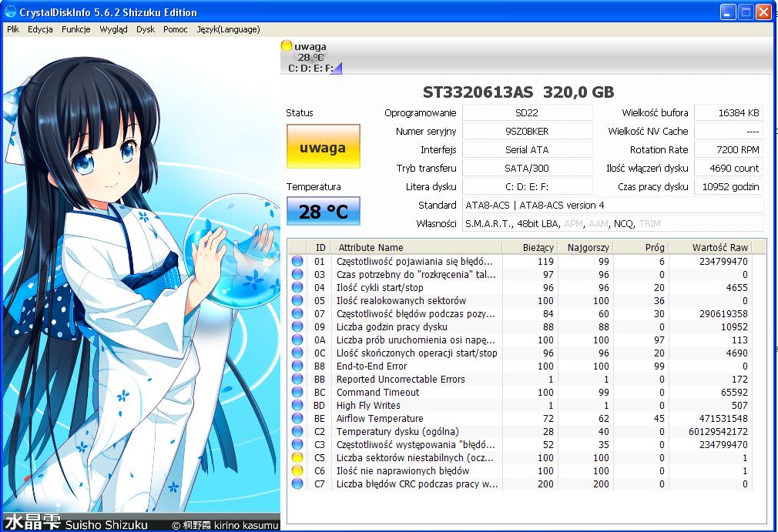Click the Próg column header
Image resolution: width=778 pixels, height=532 pixels.
[641, 247]
